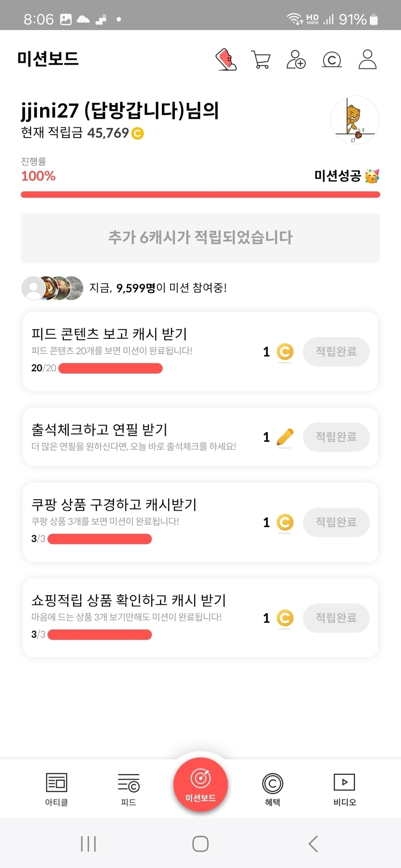Tap 적립완료 on the attendance check mission
Viewport: 401px width, 868px height.
pos(336,437)
